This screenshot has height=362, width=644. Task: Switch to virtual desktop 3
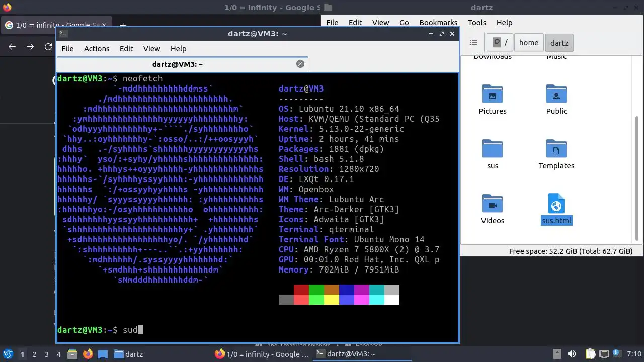46,354
